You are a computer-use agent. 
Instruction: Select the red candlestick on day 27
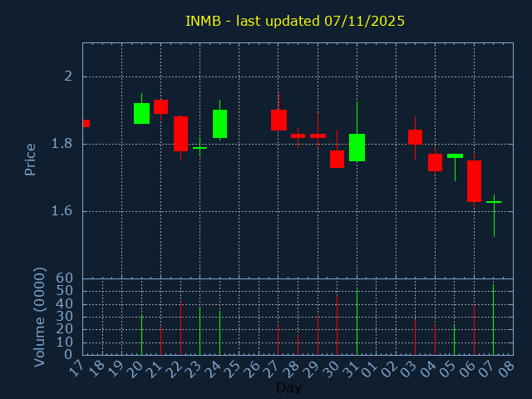coord(278,120)
